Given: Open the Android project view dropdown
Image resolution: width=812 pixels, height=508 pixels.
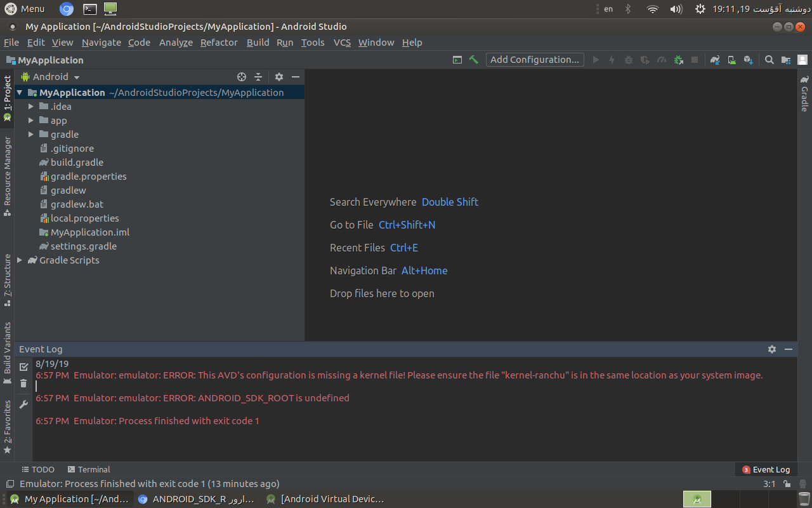Looking at the screenshot, I should click(51, 77).
